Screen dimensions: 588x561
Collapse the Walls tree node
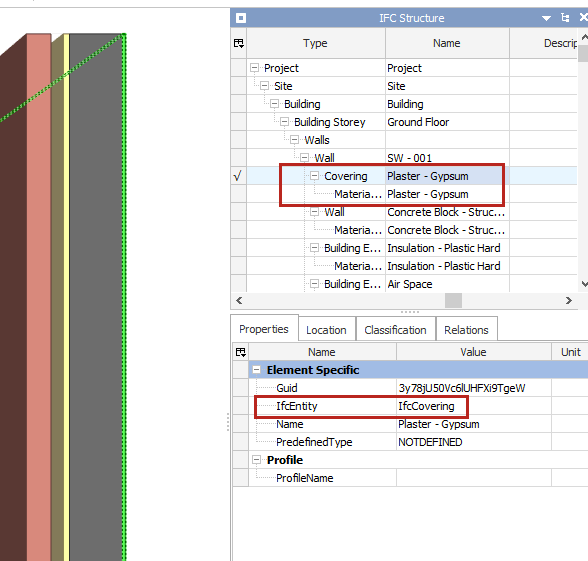(x=295, y=140)
